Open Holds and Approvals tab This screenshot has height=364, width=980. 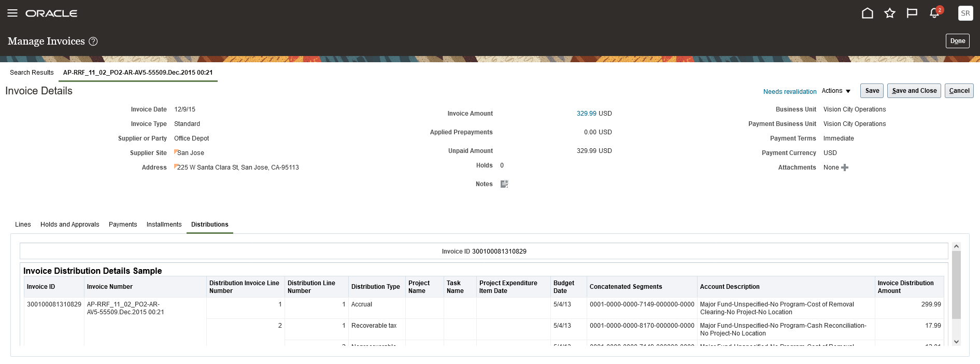point(69,225)
